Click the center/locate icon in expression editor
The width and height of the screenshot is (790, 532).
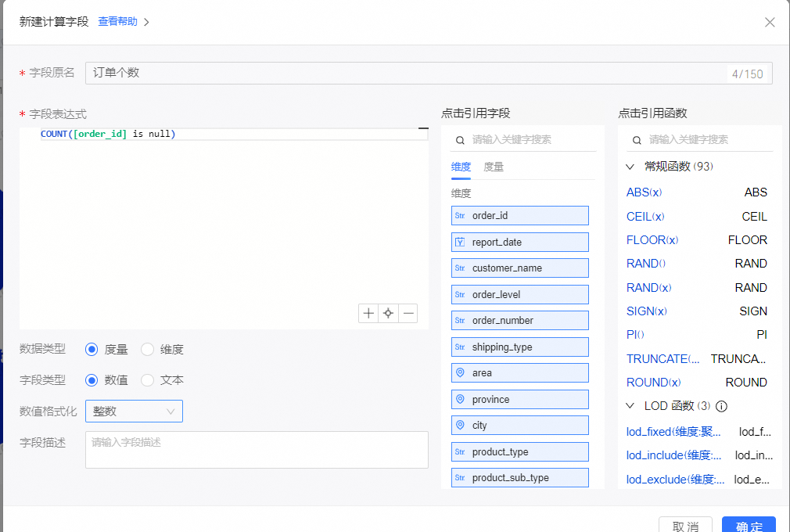point(388,314)
